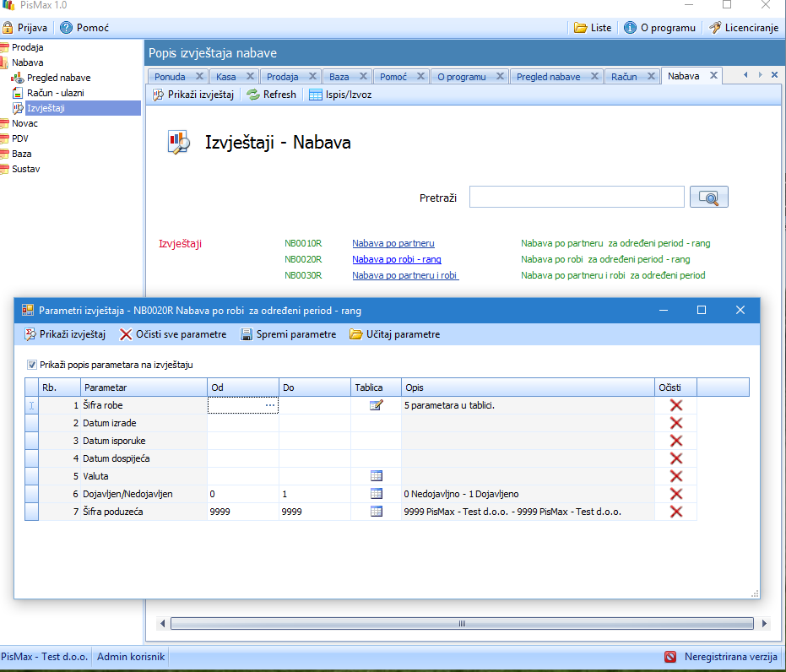Click the Neregistrirana verzija status icon
This screenshot has width=786, height=672.
[x=670, y=657]
